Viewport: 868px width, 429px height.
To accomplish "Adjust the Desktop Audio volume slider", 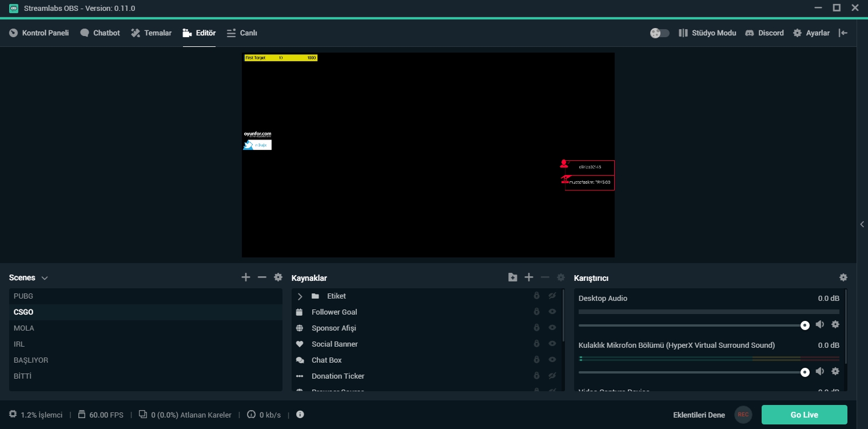I will pos(694,325).
